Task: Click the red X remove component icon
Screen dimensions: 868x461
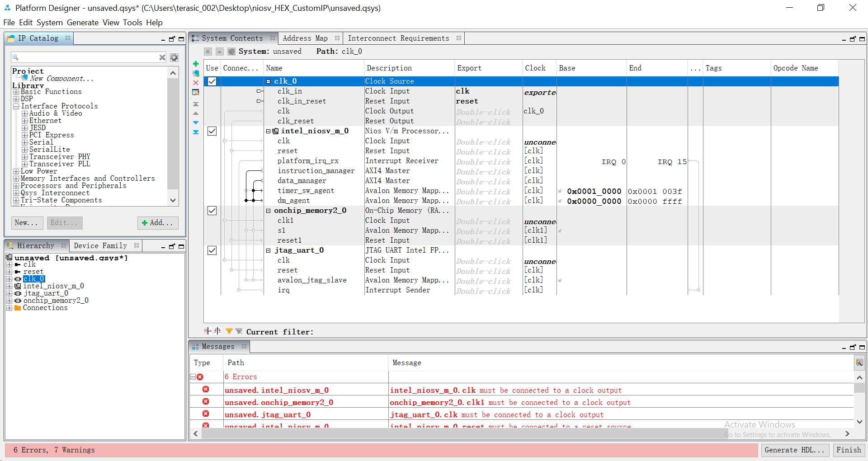Action: (196, 83)
